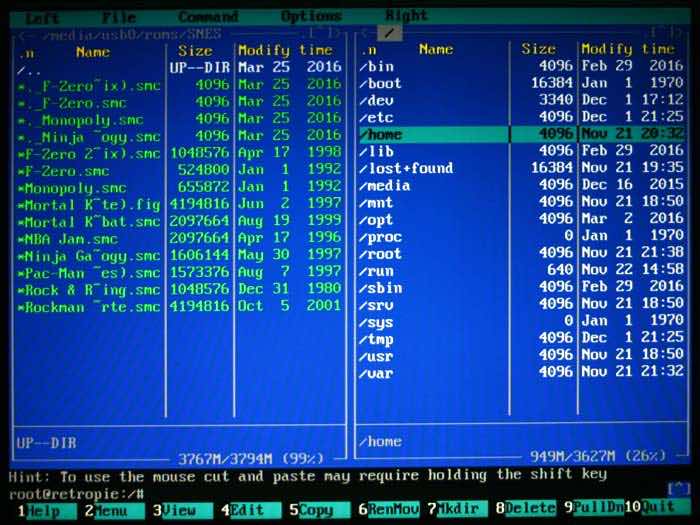Viewport: 700px width, 525px height.
Task: Select the /etc directory
Action: 521,117
